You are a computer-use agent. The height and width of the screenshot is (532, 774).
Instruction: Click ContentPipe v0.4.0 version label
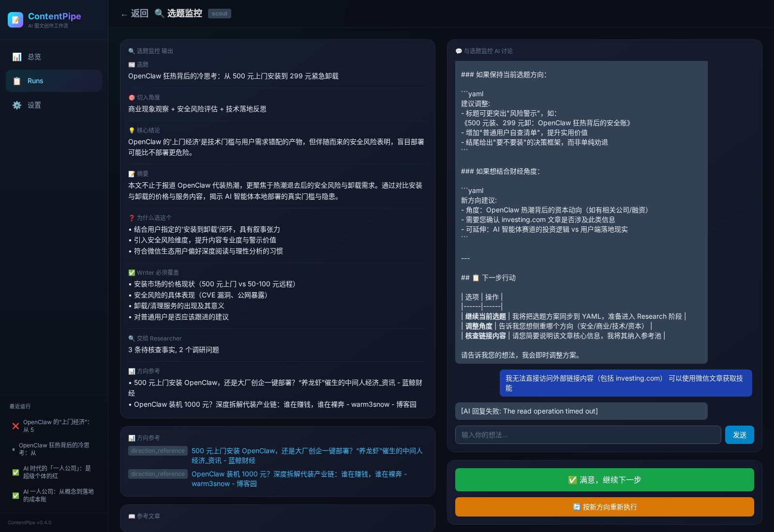click(x=30, y=522)
